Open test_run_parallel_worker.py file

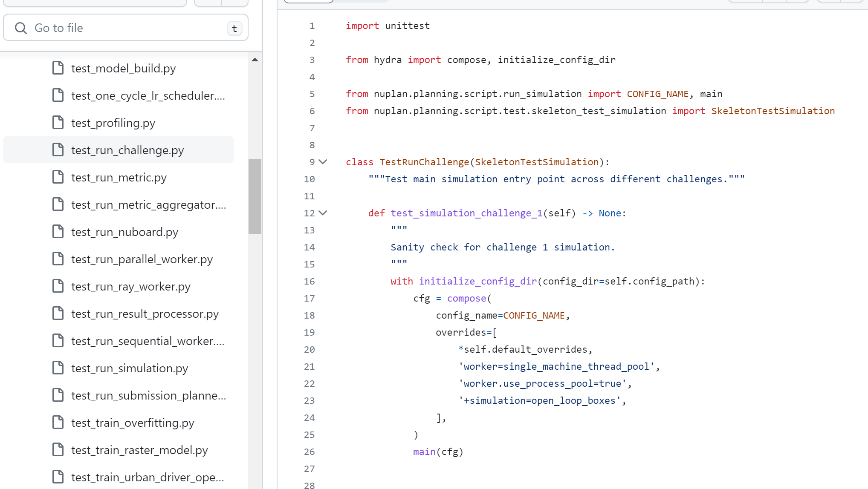[142, 259]
